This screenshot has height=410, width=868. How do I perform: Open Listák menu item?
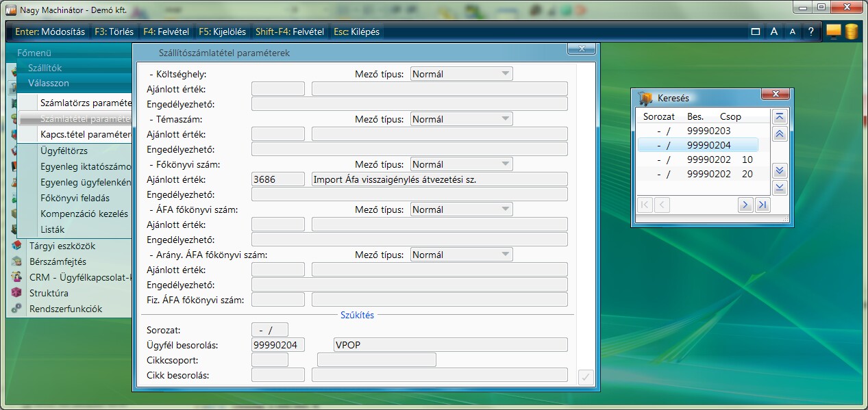coord(53,229)
